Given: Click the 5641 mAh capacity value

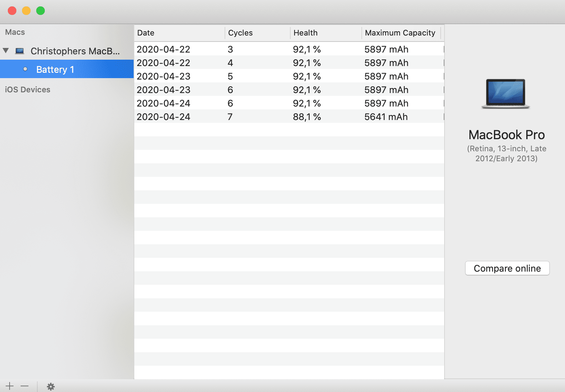Looking at the screenshot, I should point(386,117).
